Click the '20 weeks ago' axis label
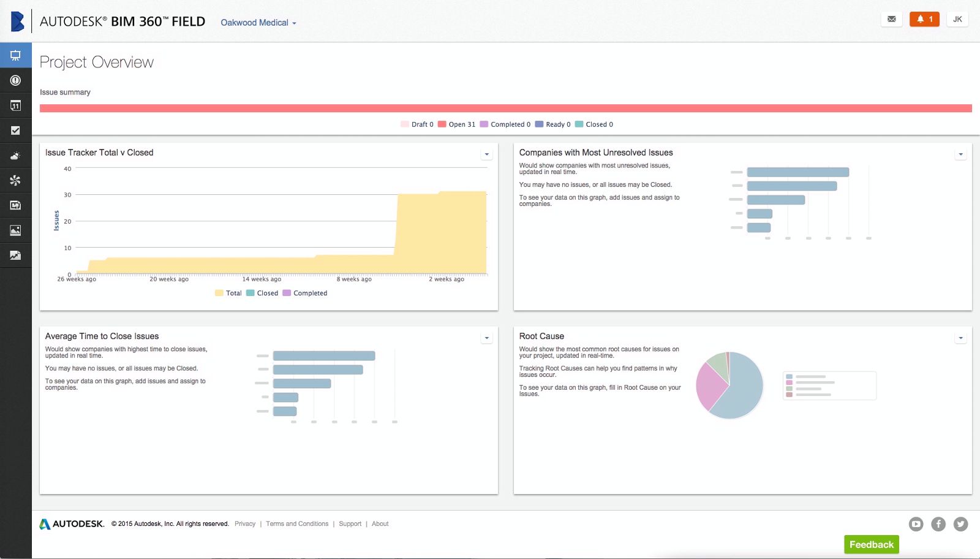 pyautogui.click(x=169, y=279)
